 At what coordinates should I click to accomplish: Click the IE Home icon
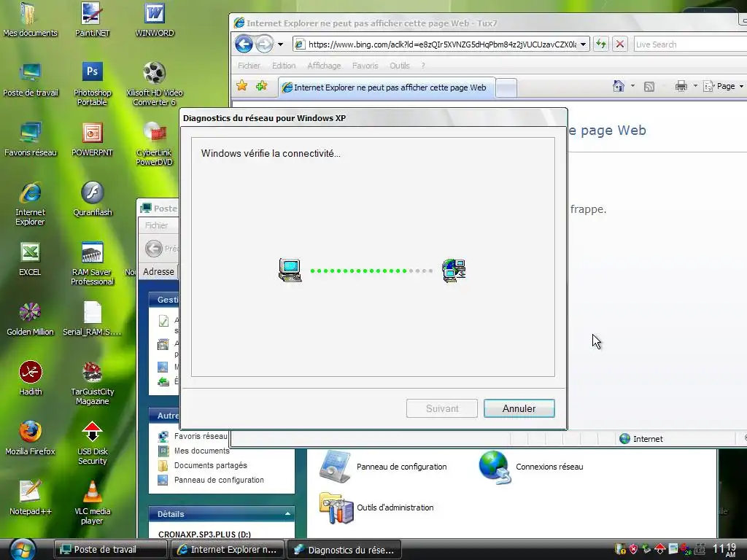coord(619,86)
